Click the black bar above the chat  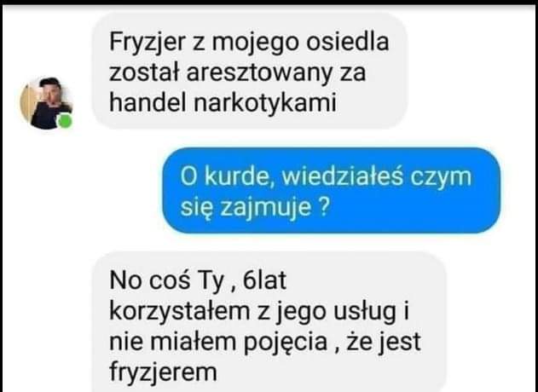point(269,3)
